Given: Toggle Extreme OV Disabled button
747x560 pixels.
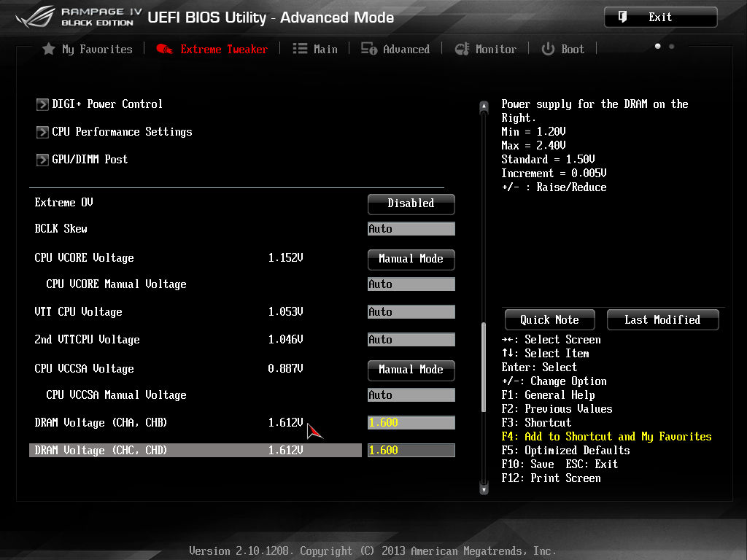Looking at the screenshot, I should coord(411,204).
